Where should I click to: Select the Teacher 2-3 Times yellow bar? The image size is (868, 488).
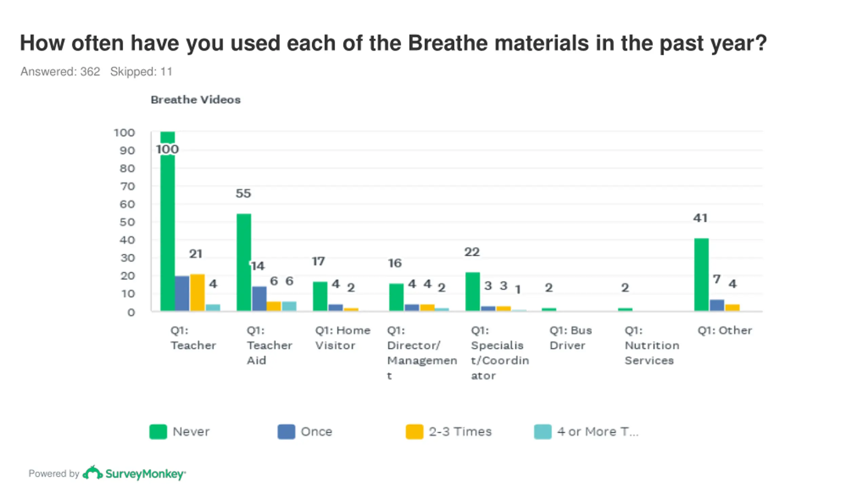197,292
